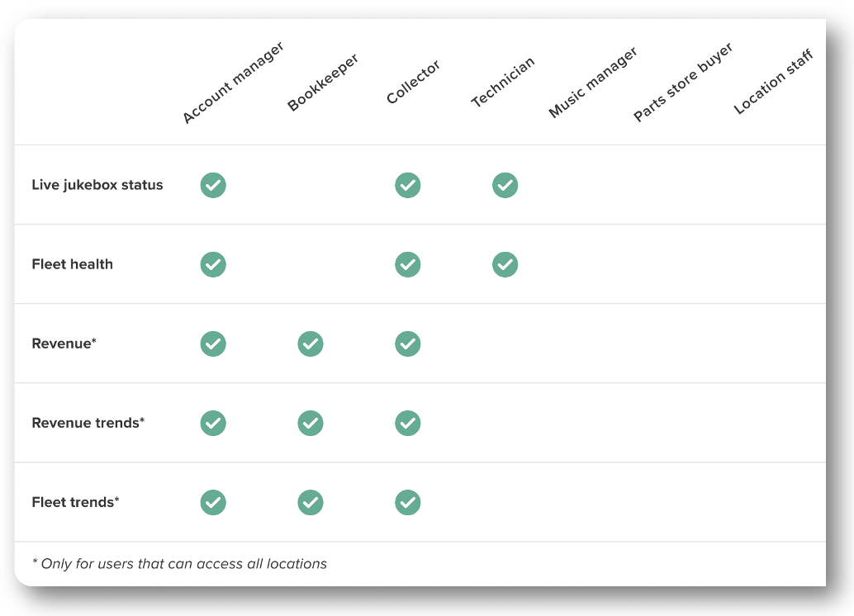Click Collector checkmark in Revenue trends row
854x616 pixels.
(407, 423)
